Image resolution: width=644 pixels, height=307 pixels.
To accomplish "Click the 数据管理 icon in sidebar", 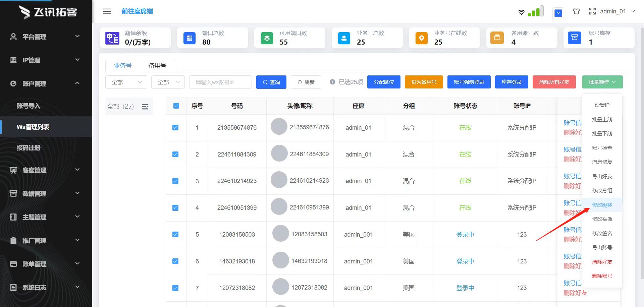I will coord(13,193).
